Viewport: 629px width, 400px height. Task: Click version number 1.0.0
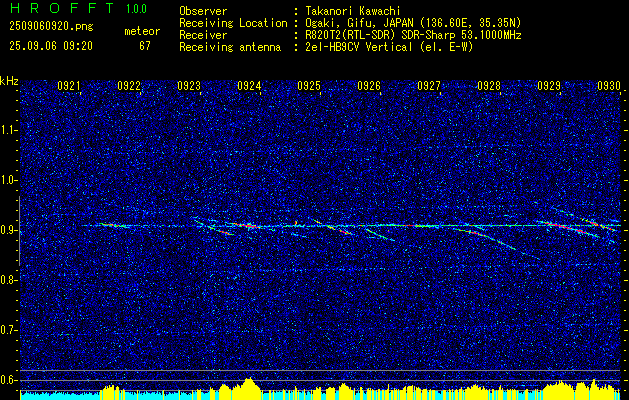click(x=136, y=9)
